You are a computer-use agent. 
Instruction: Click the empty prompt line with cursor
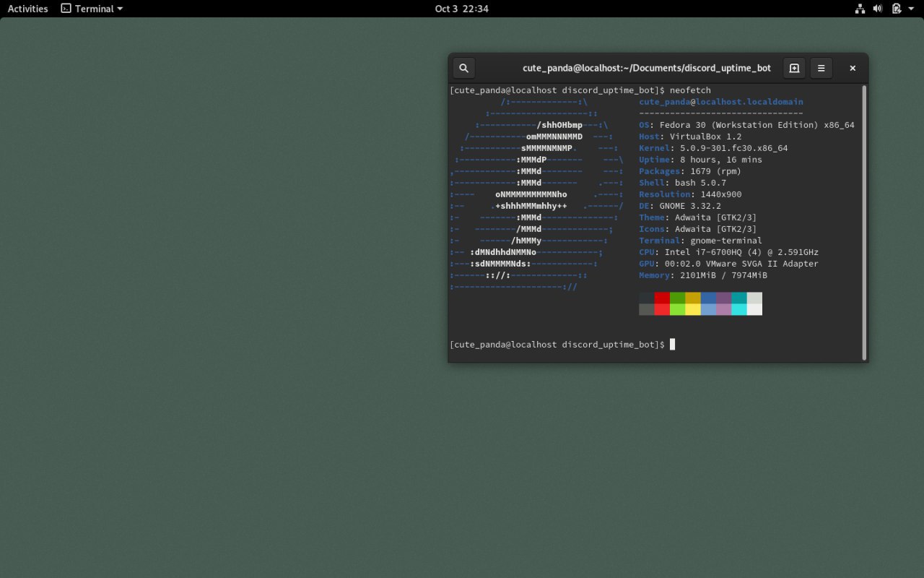[562, 345]
